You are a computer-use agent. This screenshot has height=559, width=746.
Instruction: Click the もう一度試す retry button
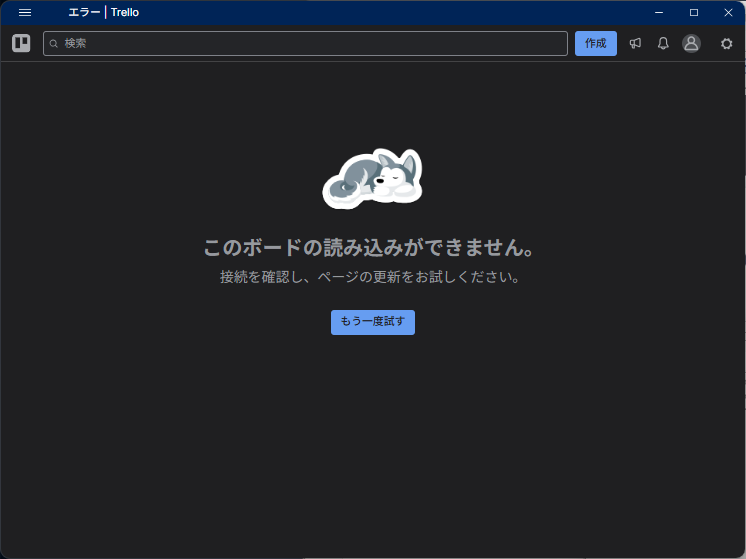tap(373, 322)
